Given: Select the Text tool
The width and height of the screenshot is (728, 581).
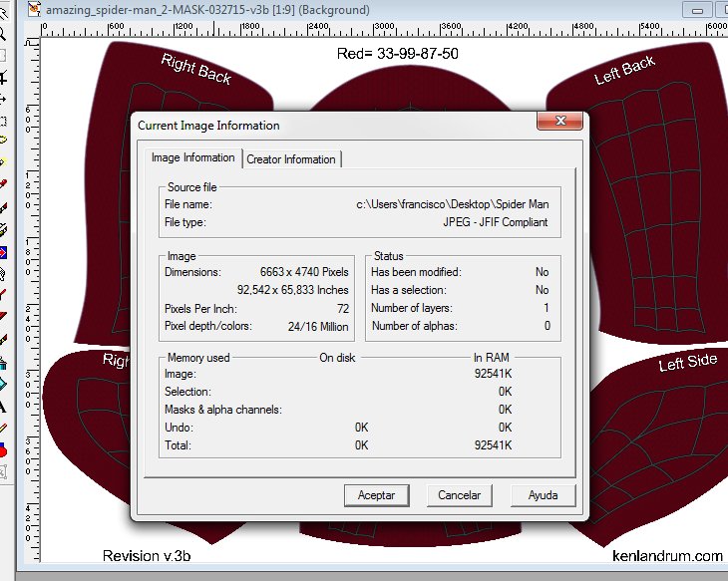Looking at the screenshot, I should pos(3,407).
